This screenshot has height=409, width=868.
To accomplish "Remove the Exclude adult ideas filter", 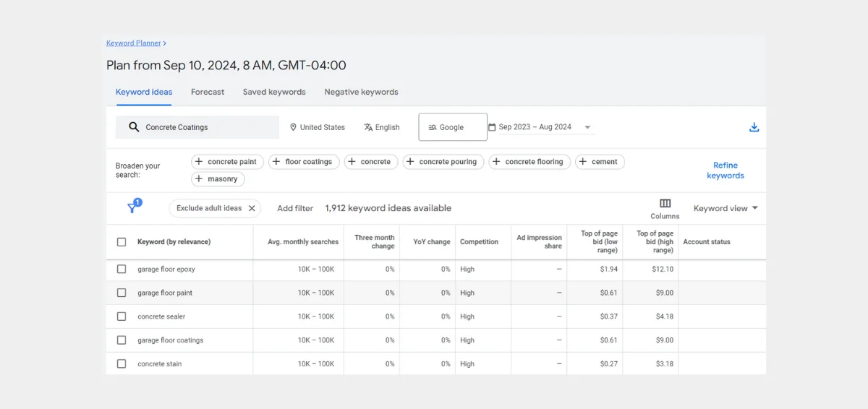I will tap(252, 208).
